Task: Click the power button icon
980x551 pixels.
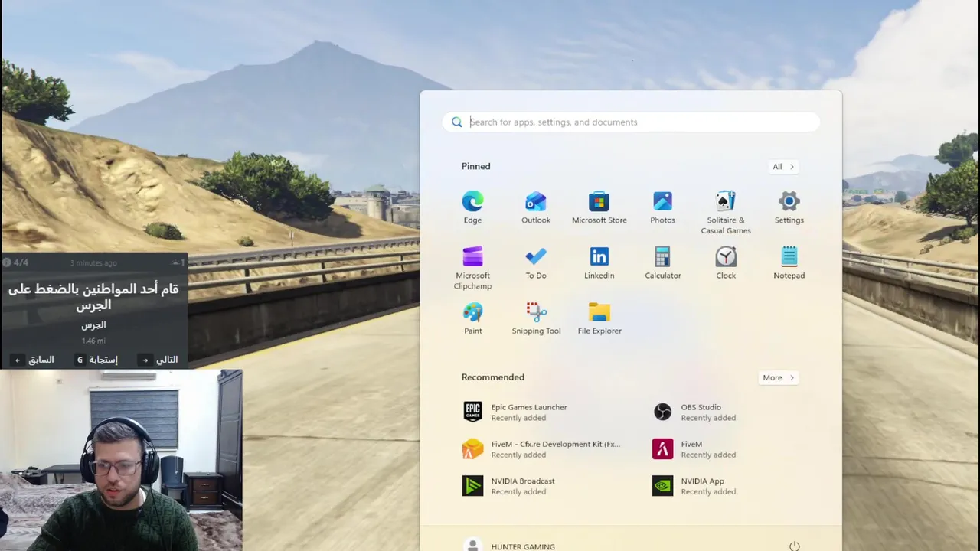Action: point(794,546)
